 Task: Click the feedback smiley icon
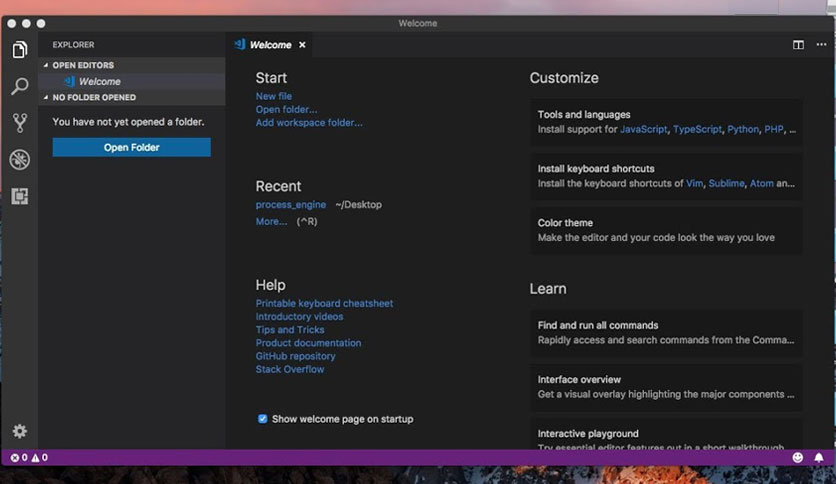click(798, 457)
